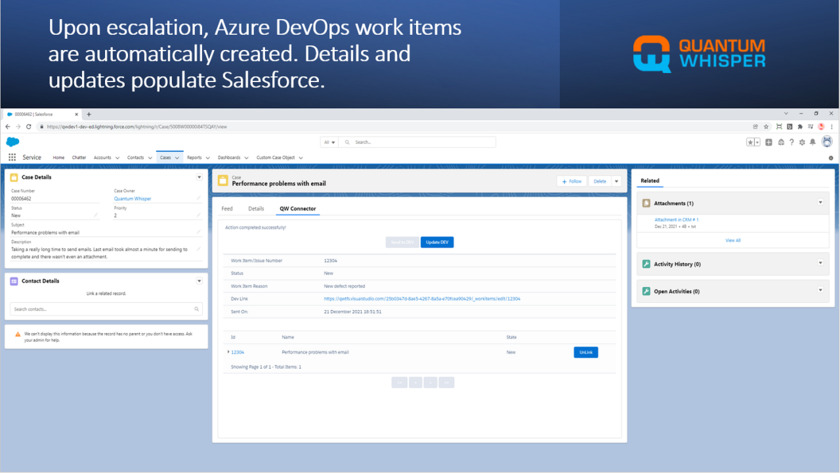Click the Delete case button
Screen dimensions: 840x473
click(x=600, y=182)
